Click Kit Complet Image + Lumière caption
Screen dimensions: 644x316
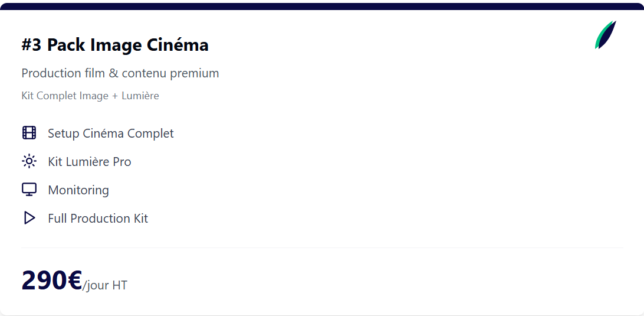[90, 96]
